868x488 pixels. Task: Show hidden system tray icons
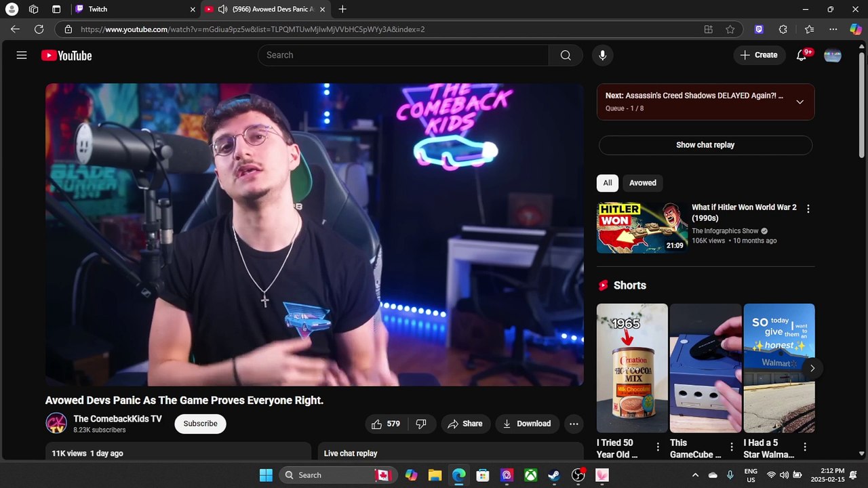coord(695,475)
